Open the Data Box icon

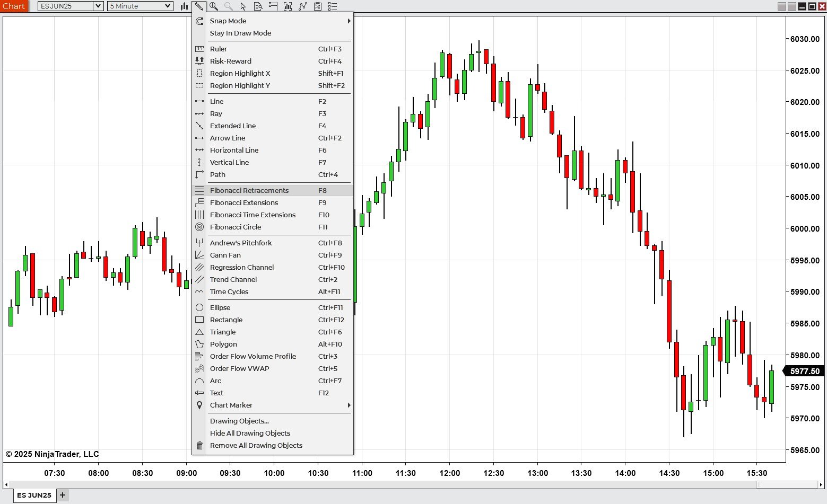tap(258, 6)
